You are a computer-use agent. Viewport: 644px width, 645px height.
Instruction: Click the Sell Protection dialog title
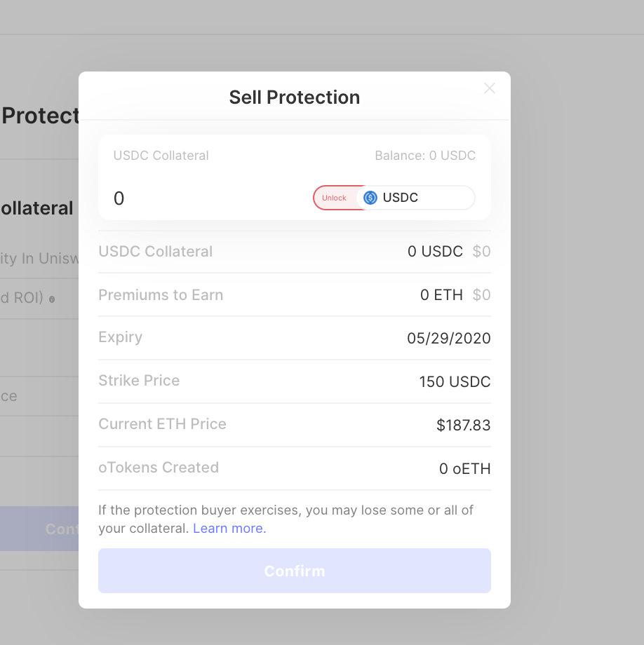295,97
